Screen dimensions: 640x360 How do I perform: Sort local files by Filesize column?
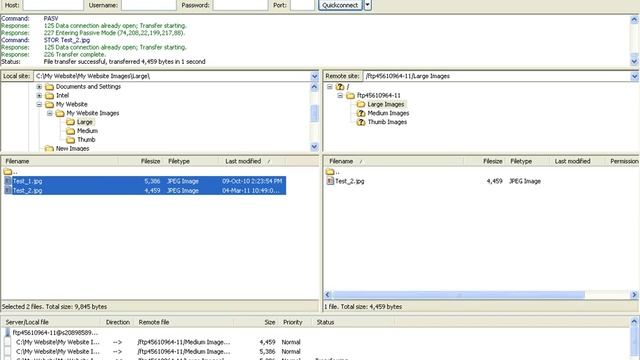140,161
